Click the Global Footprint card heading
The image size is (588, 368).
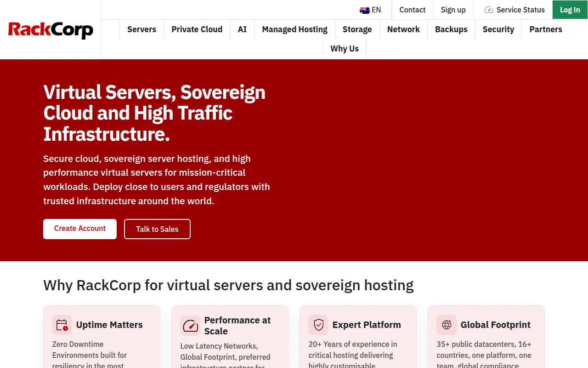pyautogui.click(x=496, y=325)
